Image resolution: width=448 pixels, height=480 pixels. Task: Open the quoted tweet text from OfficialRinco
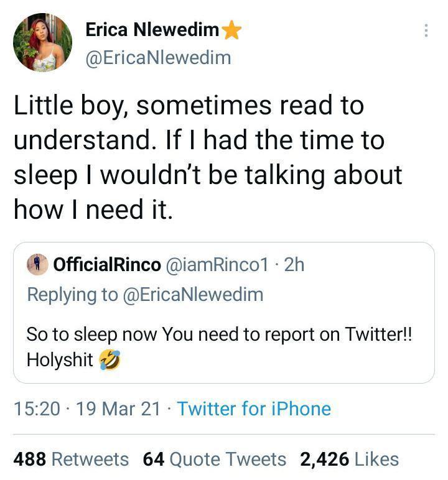pos(219,335)
